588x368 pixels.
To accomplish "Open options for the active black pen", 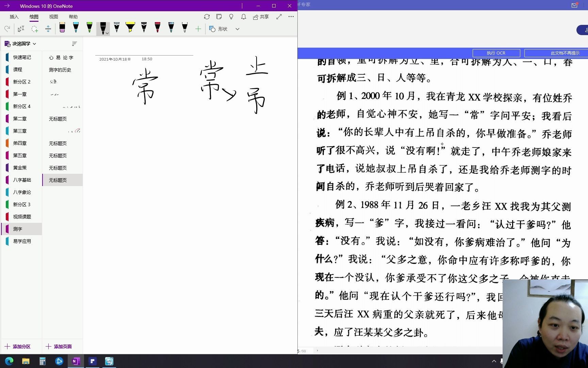I will (107, 33).
